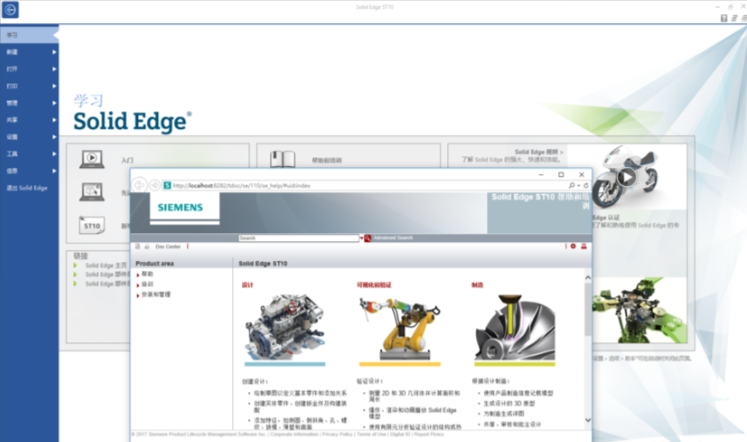Open the browser search dropdown magnifier

point(572,185)
